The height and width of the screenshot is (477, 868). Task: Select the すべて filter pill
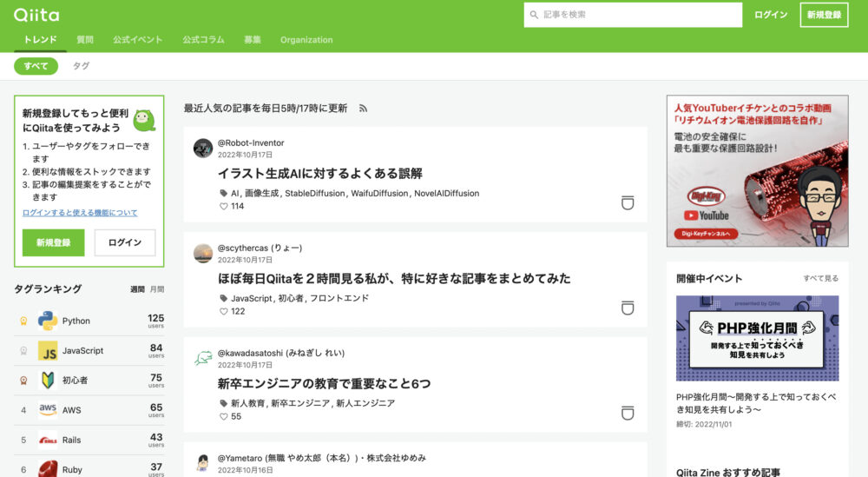pos(36,66)
